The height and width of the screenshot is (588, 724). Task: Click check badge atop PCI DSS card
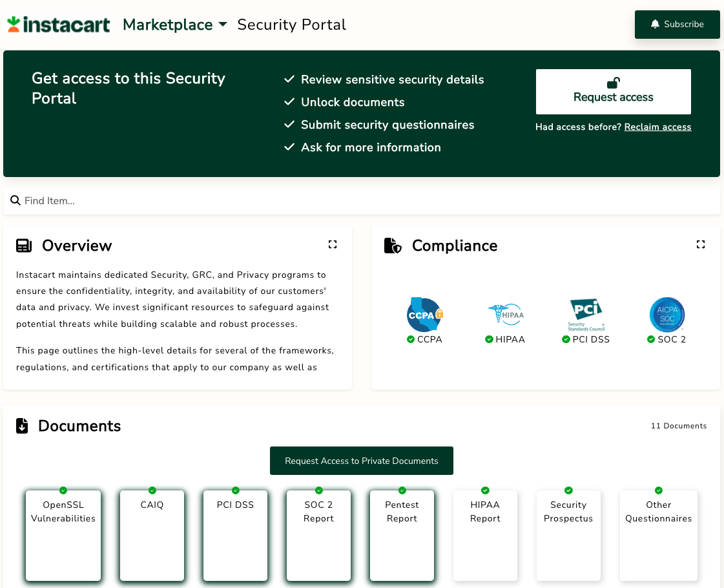click(x=236, y=490)
